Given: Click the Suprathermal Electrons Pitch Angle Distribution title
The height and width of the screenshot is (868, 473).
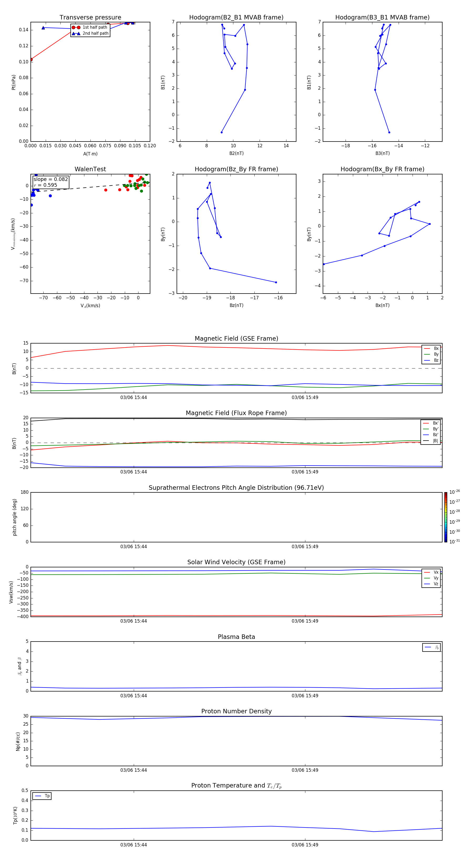Looking at the screenshot, I should (x=236, y=488).
